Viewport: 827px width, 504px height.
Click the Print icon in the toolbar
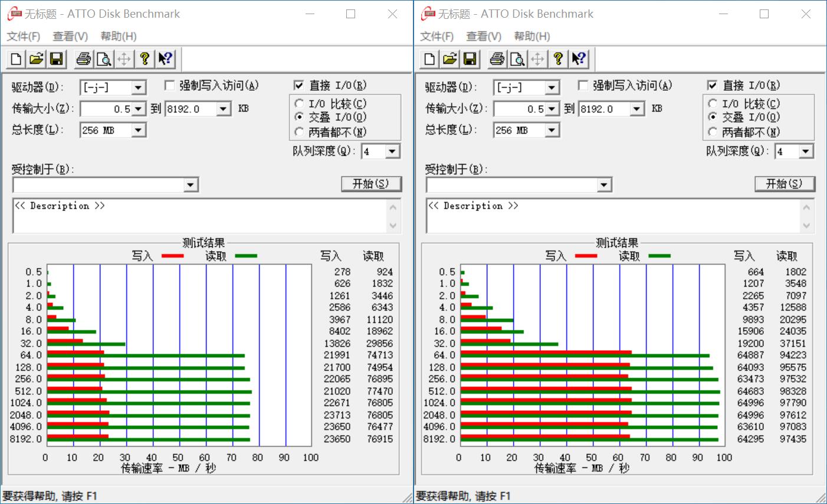[x=83, y=58]
